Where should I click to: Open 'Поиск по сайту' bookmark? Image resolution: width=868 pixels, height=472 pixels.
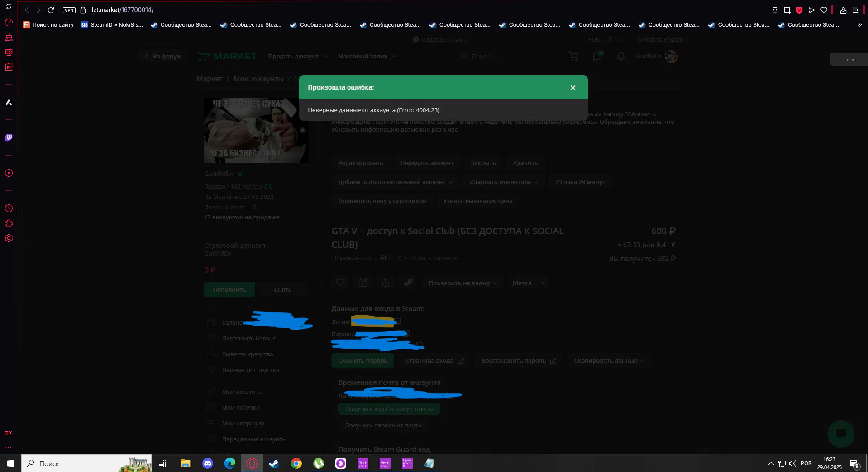click(x=48, y=25)
